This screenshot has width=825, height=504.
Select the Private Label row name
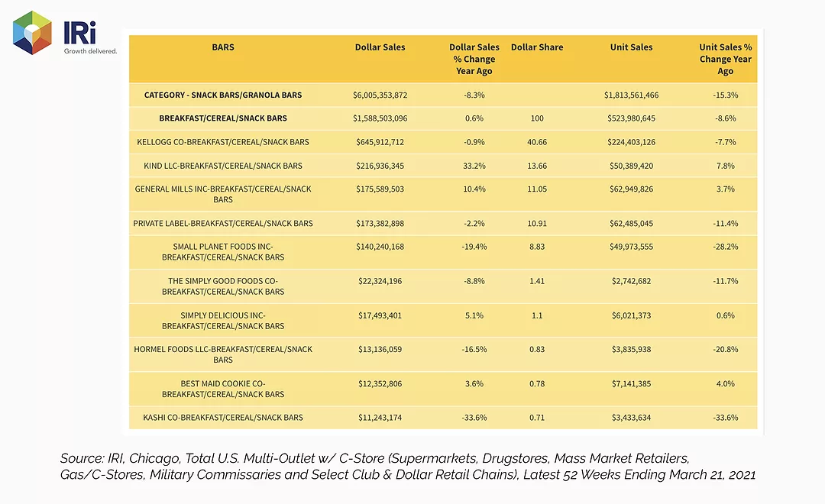point(223,224)
